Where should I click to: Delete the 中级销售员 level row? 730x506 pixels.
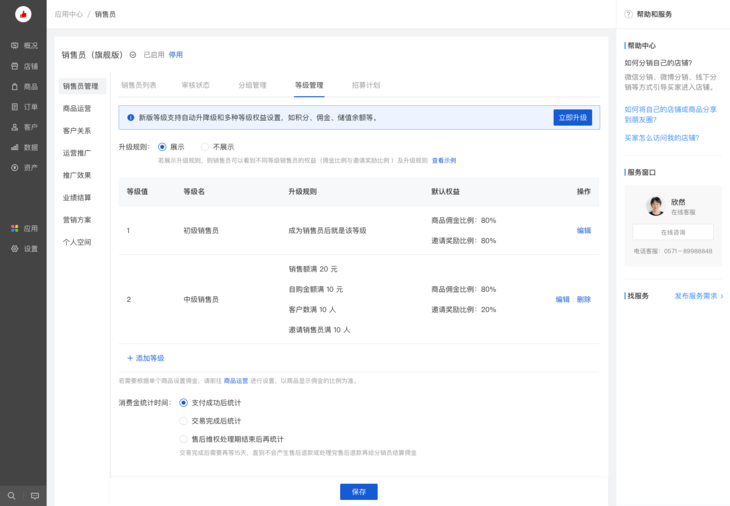[x=584, y=299]
